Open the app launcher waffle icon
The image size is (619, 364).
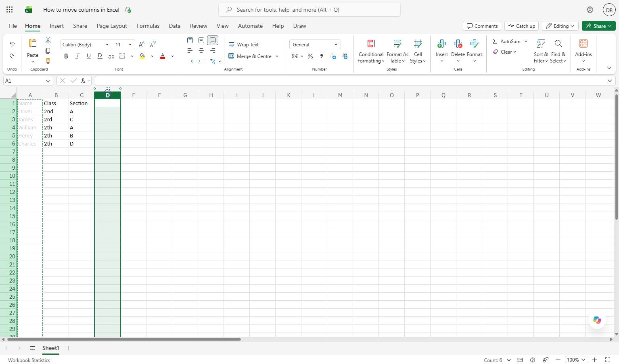tap(10, 10)
